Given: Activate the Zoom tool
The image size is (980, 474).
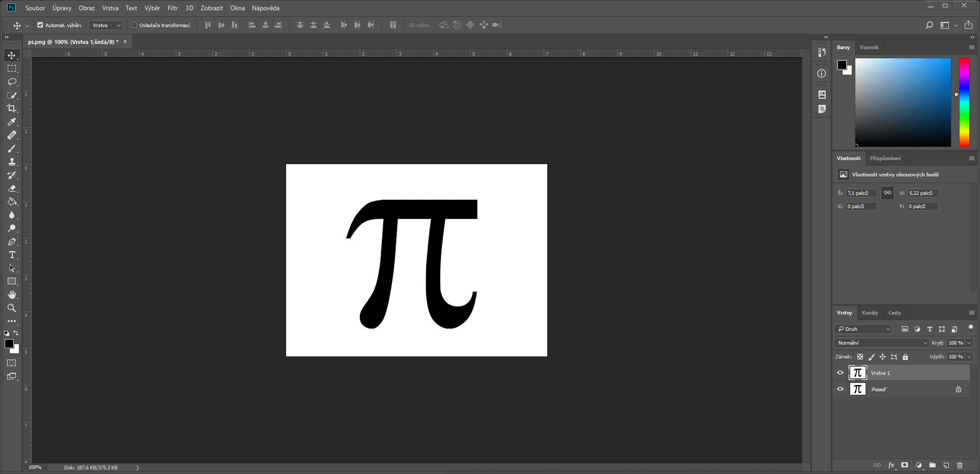Looking at the screenshot, I should [11, 308].
